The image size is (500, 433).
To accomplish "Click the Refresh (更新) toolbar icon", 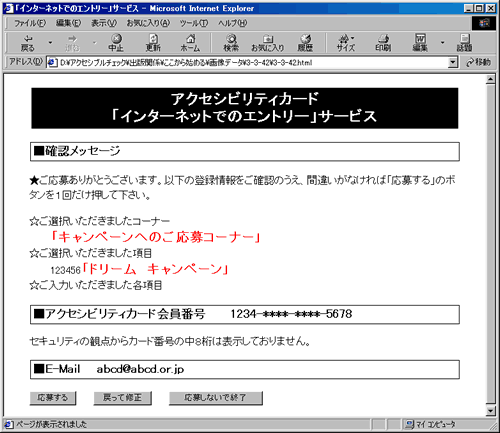I will coord(153,43).
